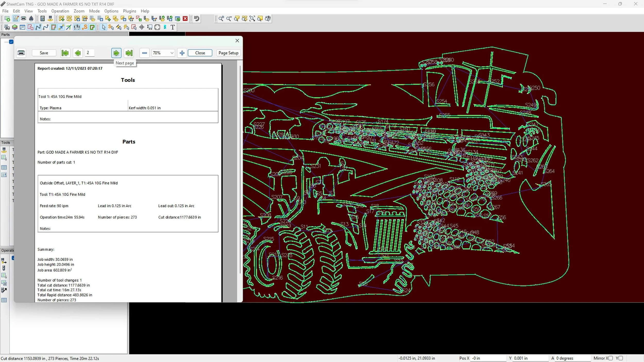Screen dimensions: 644x362
Task: Toggle the Mirror Y checkbox
Action: [x=621, y=358]
